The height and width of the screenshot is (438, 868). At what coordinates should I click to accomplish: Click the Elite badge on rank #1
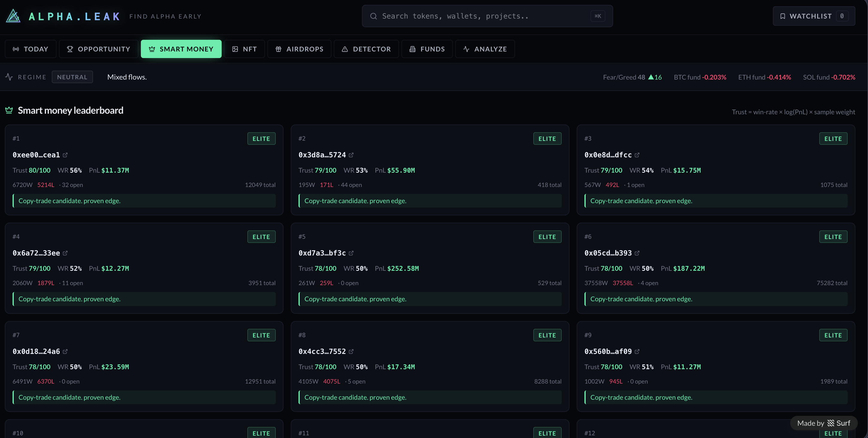(261, 139)
